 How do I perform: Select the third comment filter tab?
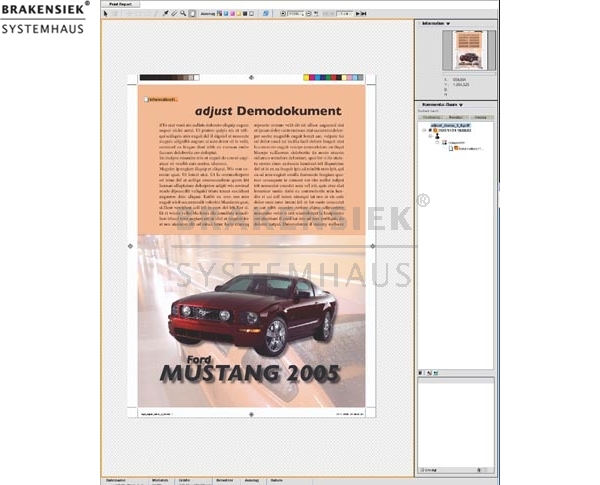click(x=481, y=117)
